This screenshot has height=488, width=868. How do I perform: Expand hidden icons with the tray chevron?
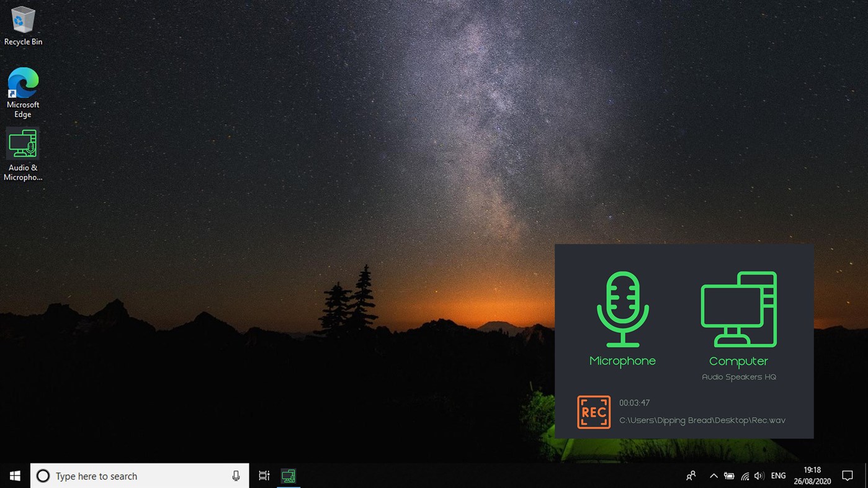click(714, 476)
